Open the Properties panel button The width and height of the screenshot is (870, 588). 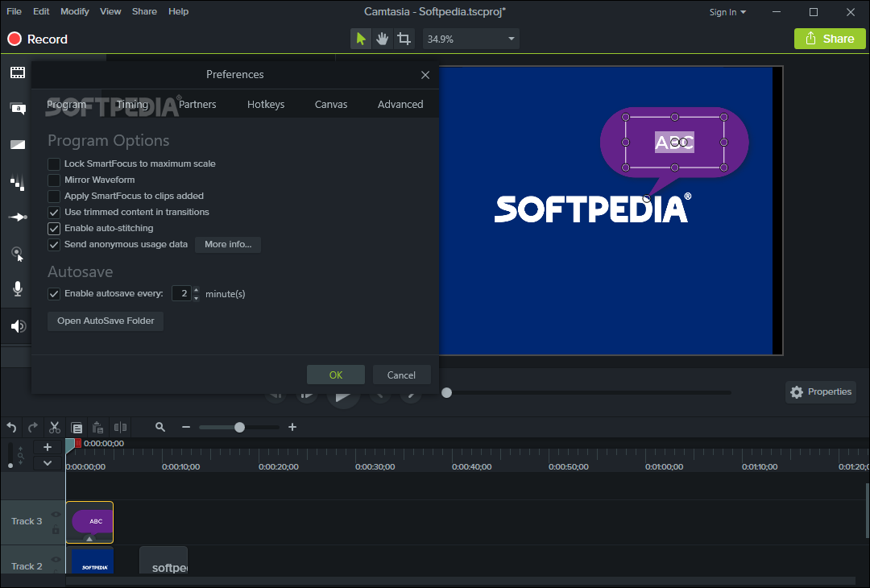point(821,392)
